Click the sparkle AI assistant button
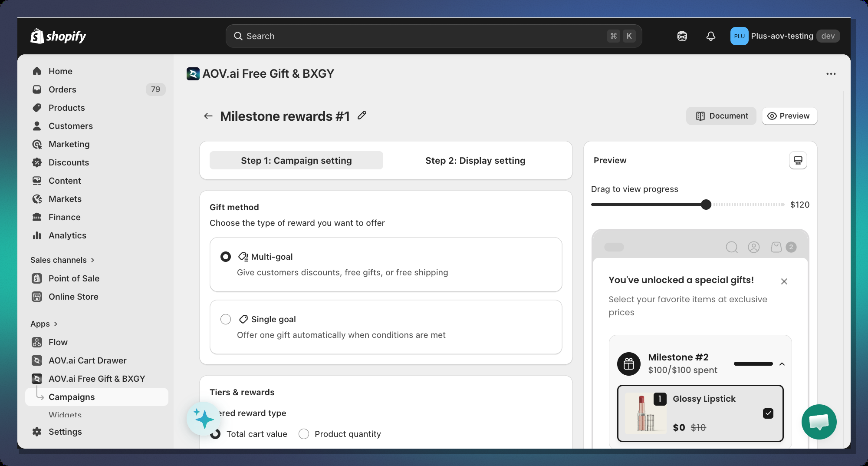This screenshot has height=466, width=868. 204,419
